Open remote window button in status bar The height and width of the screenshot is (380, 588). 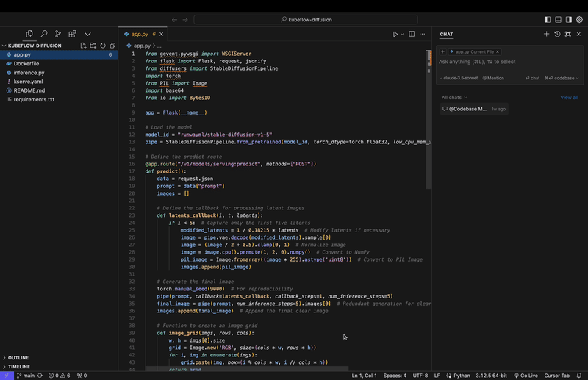click(x=7, y=376)
